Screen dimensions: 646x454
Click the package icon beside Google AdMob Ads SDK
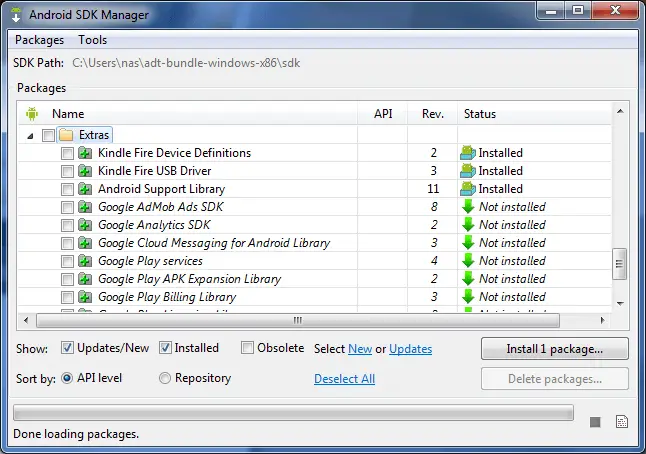85,207
